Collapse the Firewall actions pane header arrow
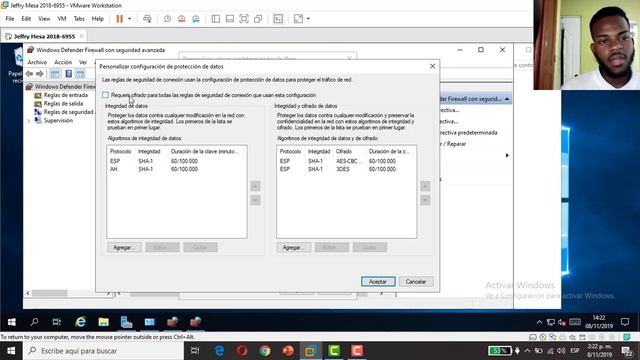This screenshot has width=640, height=360. pos(507,99)
